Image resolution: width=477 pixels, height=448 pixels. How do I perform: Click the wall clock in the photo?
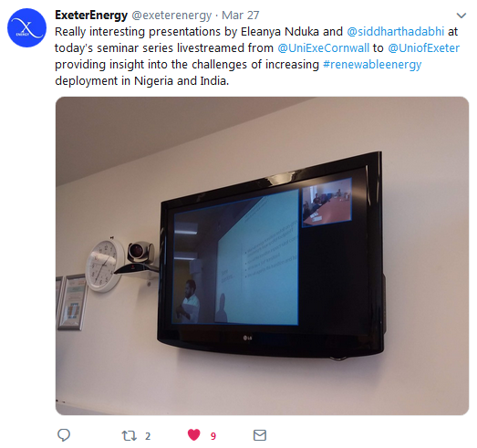coord(104,266)
